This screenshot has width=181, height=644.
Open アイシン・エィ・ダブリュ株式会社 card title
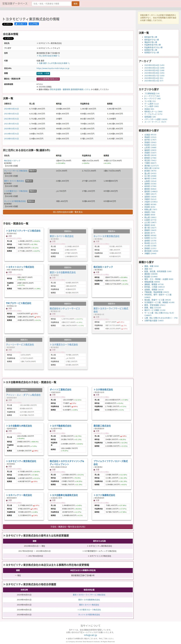click(23, 395)
